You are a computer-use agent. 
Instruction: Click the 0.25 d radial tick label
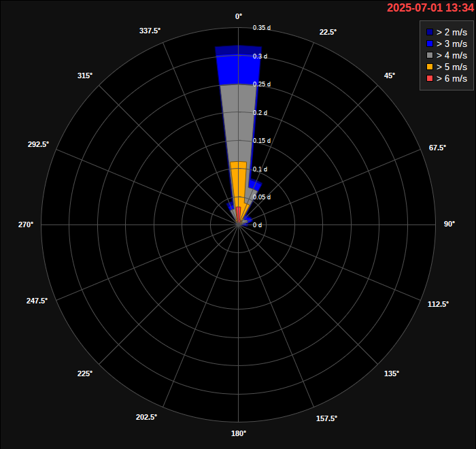tap(262, 84)
